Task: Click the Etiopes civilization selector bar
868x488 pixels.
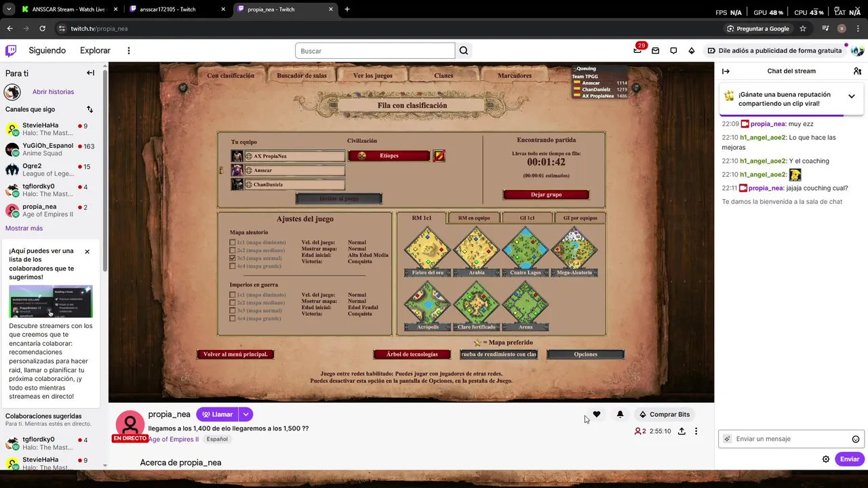Action: (389, 156)
